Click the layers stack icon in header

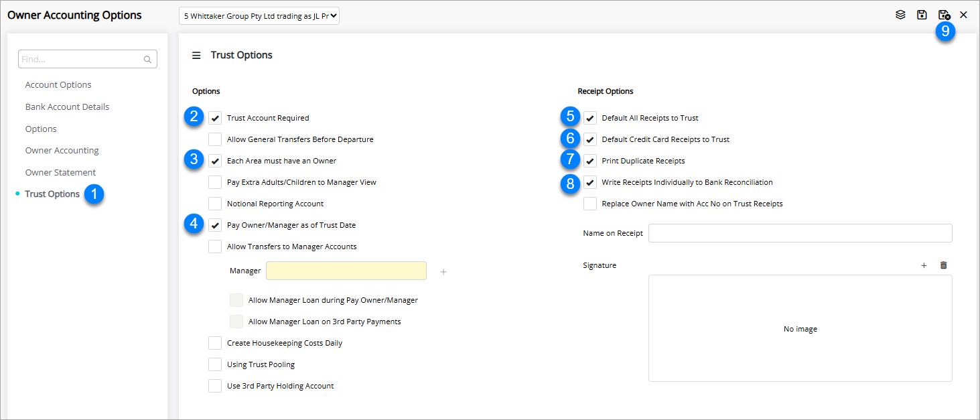900,15
